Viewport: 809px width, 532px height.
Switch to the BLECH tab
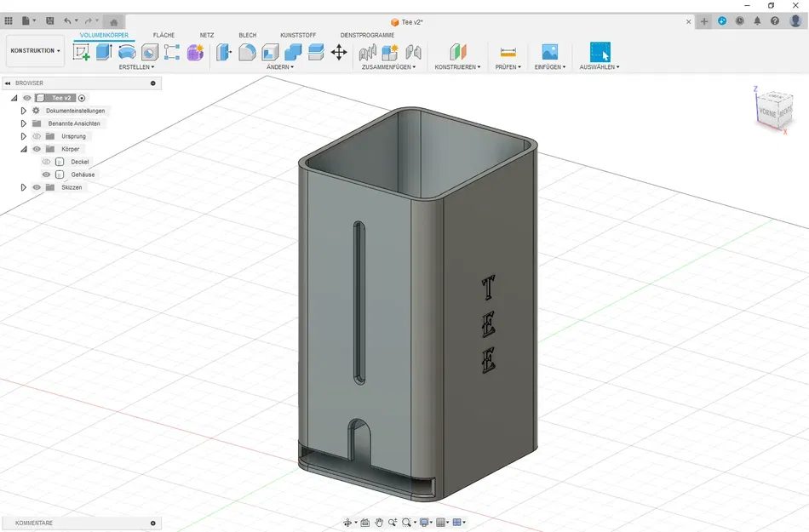click(247, 35)
